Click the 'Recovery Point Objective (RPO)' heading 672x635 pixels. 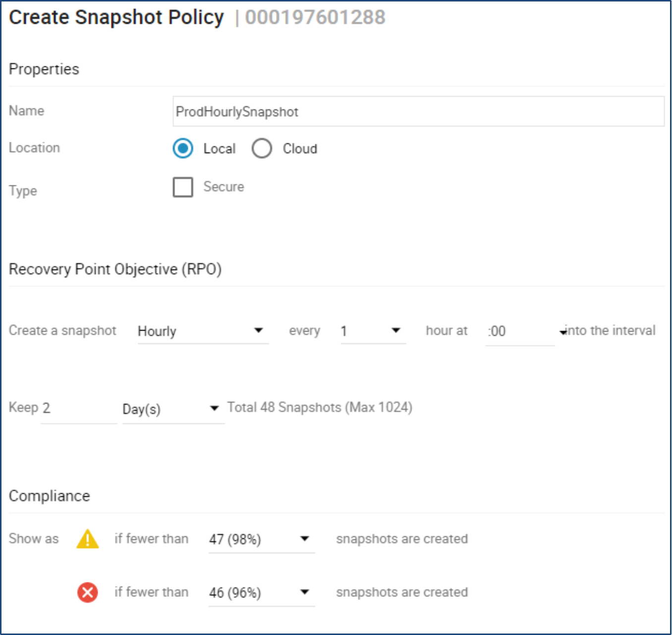pyautogui.click(x=115, y=269)
